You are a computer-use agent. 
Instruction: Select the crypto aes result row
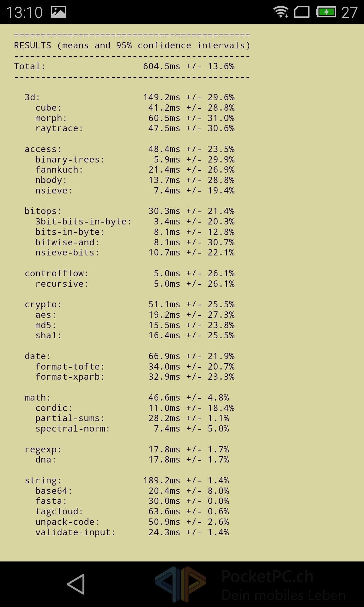coord(135,315)
